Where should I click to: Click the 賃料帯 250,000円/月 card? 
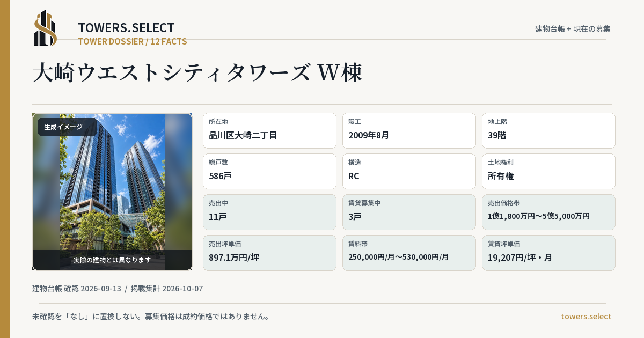tap(409, 253)
